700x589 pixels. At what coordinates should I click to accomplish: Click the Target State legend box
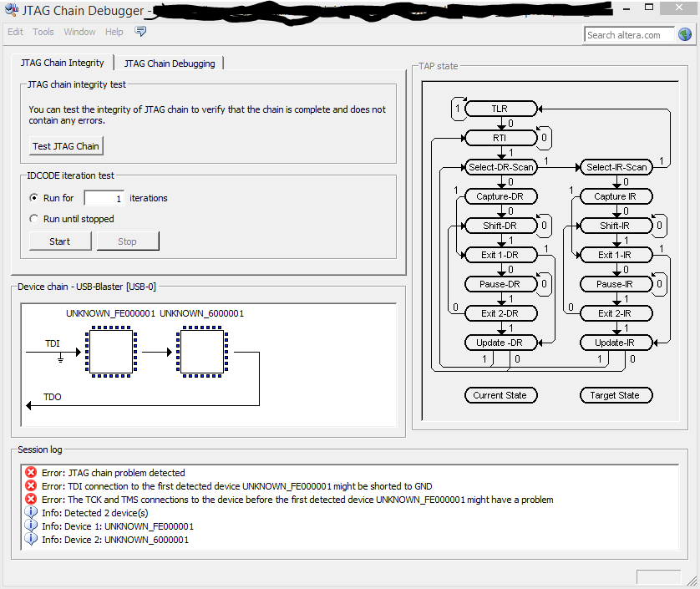pos(616,395)
